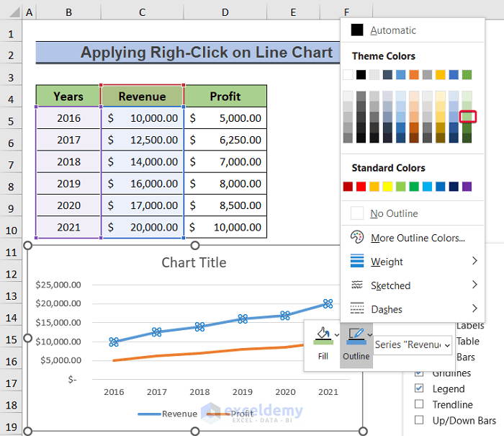This screenshot has height=436, width=504.
Task: Select cell with revenue 12,500.00
Action: click(x=142, y=140)
